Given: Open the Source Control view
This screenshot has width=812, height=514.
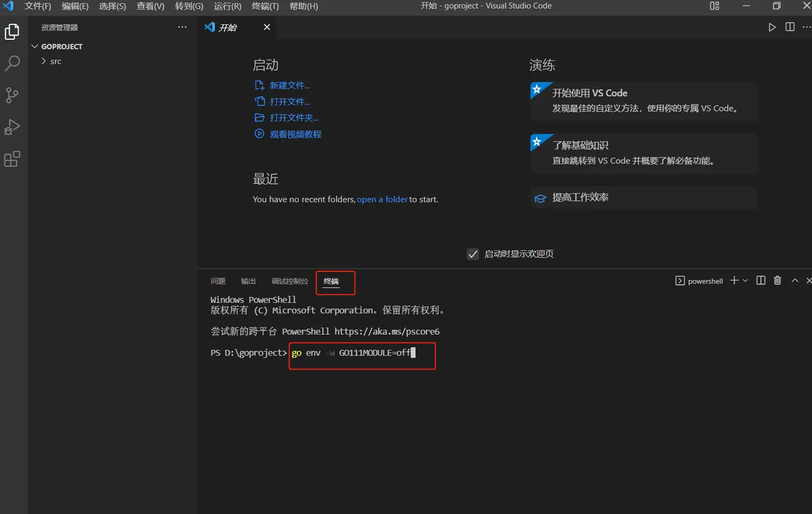Looking at the screenshot, I should pyautogui.click(x=12, y=95).
